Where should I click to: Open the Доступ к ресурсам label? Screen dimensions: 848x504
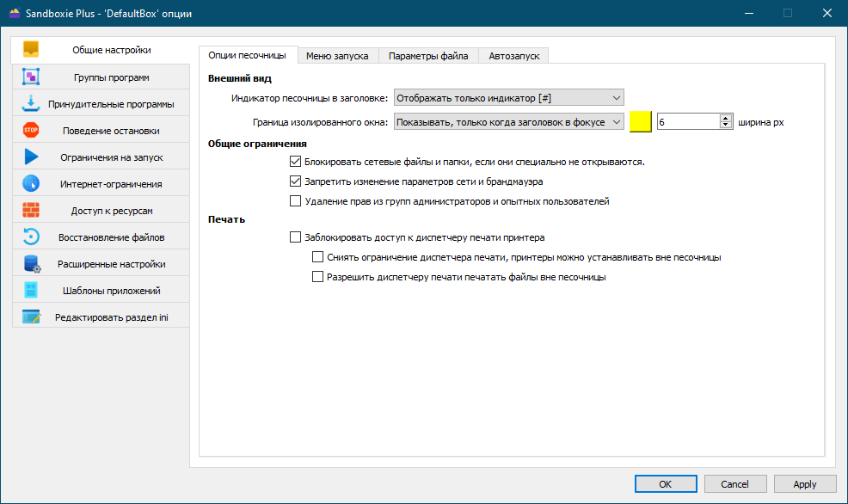pos(112,211)
